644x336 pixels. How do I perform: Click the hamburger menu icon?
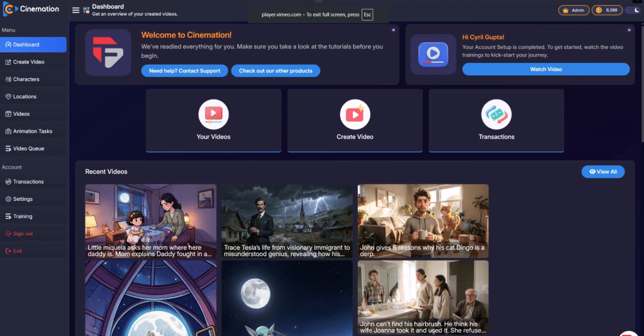[x=76, y=10]
